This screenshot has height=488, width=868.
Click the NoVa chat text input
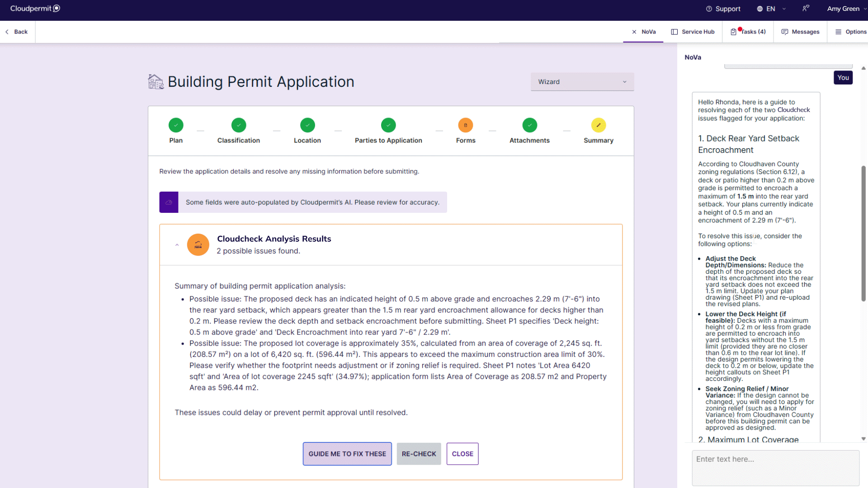click(775, 468)
